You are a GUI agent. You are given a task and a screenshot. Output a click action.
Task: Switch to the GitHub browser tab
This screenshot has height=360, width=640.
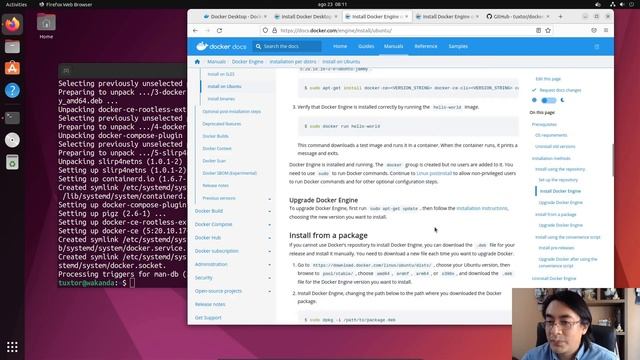pos(518,17)
